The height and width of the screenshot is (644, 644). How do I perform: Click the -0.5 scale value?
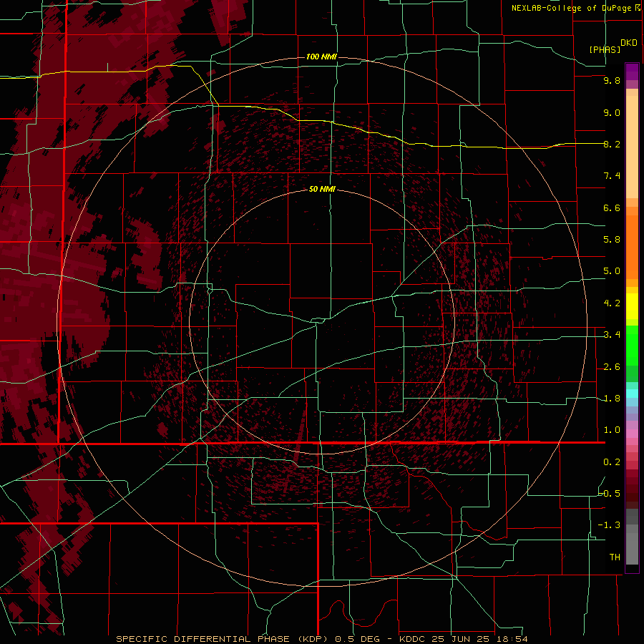(x=610, y=494)
